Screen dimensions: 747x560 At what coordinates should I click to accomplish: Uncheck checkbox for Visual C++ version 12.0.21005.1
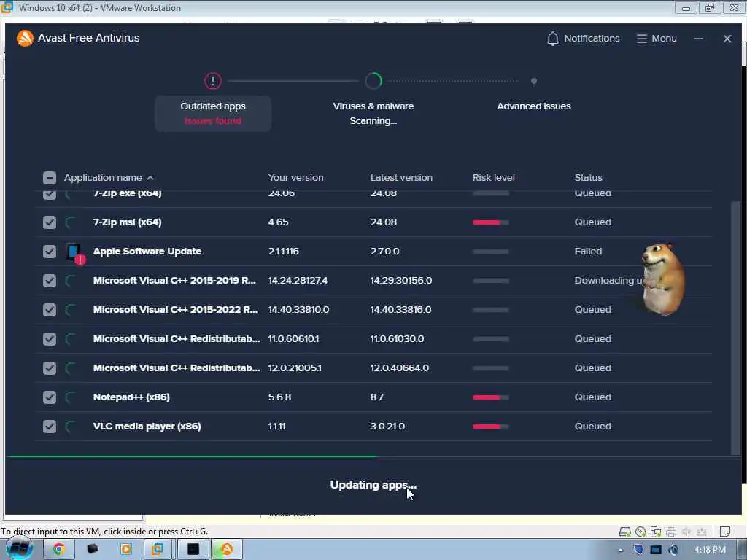[x=50, y=368]
